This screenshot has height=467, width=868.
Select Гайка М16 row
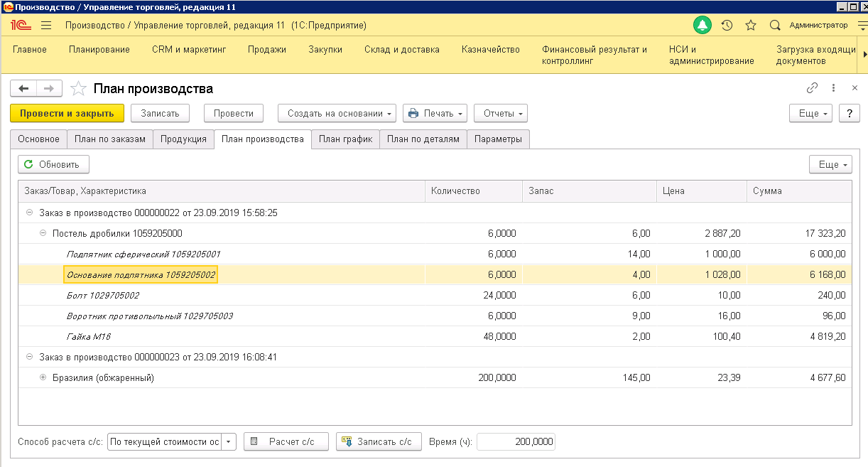[435, 336]
